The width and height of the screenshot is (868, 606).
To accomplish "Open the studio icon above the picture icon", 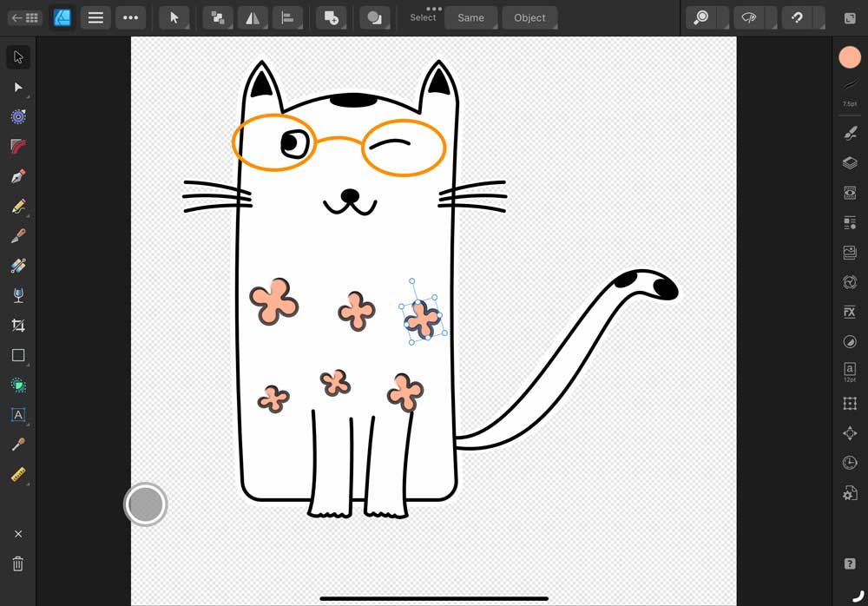I will (850, 222).
